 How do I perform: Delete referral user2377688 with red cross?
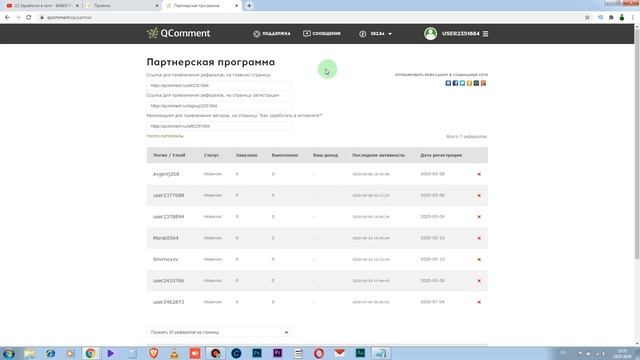479,196
